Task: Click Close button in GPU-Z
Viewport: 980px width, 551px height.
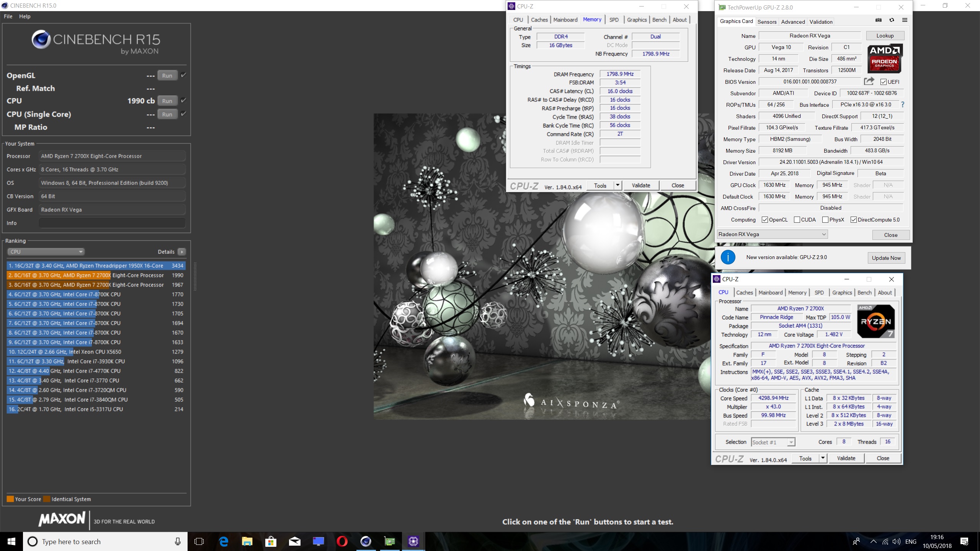Action: pos(891,235)
